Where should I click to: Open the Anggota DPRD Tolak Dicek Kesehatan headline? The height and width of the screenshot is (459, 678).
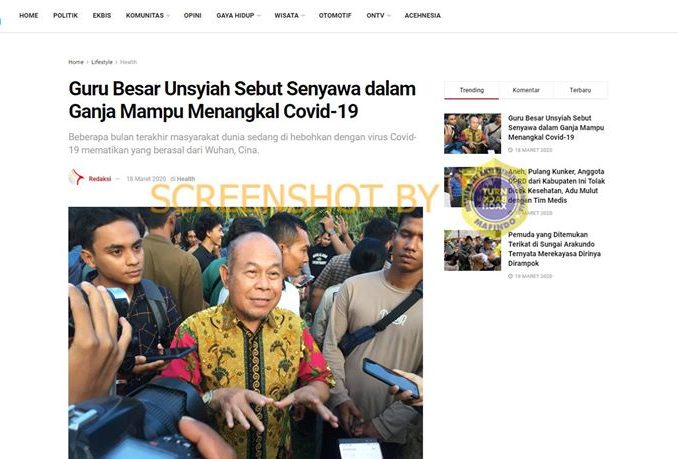point(556,186)
